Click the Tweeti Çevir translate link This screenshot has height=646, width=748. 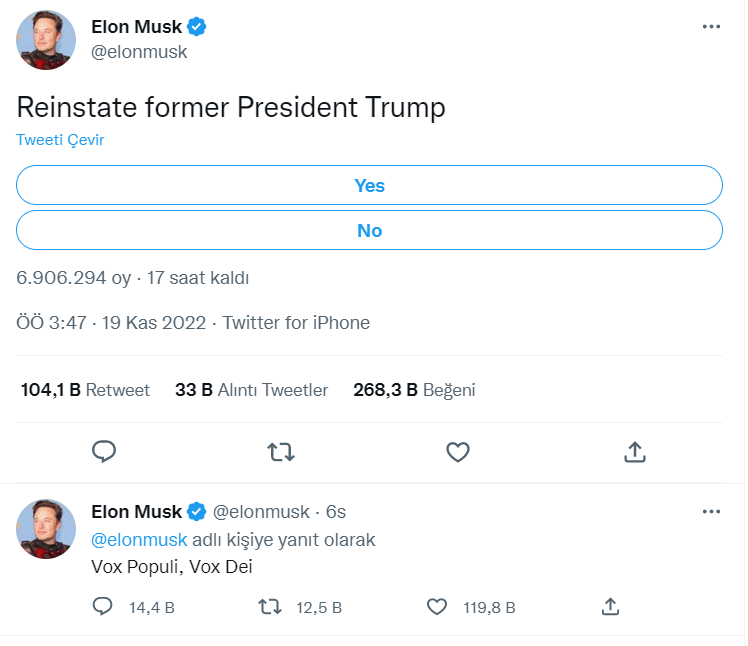[60, 140]
